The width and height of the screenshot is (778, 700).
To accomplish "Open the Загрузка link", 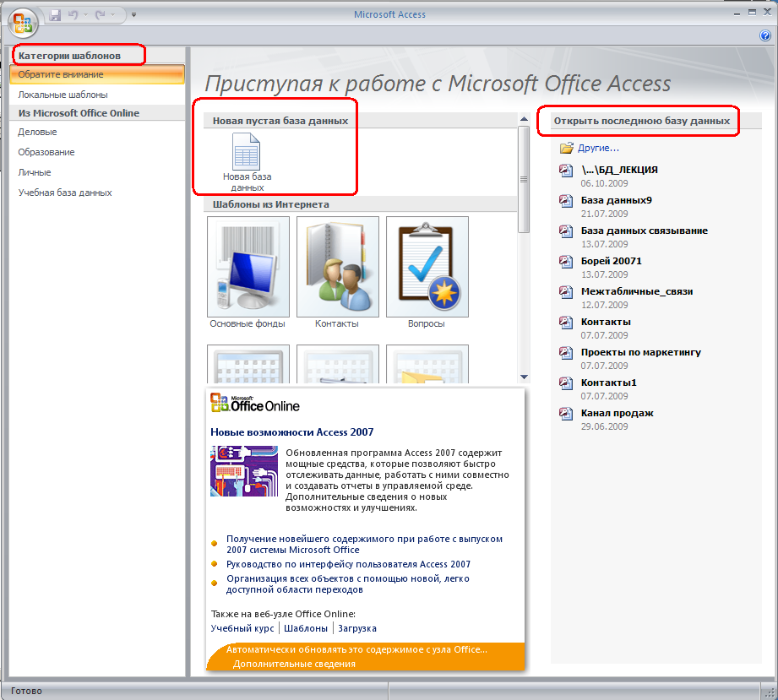I will point(357,628).
